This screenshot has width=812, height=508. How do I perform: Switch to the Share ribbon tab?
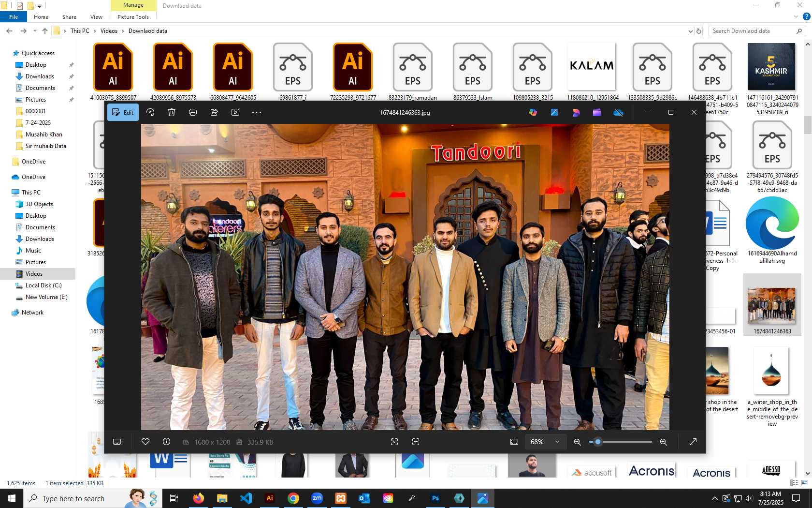[x=69, y=17]
